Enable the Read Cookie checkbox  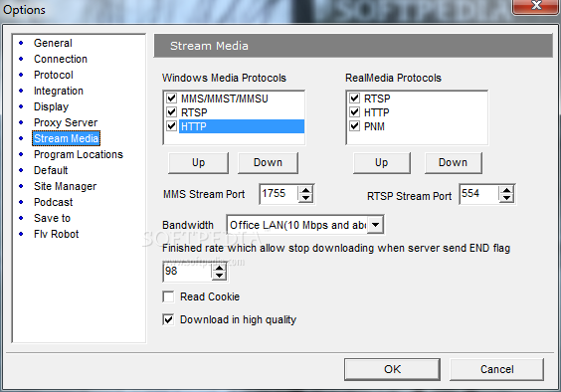point(168,296)
